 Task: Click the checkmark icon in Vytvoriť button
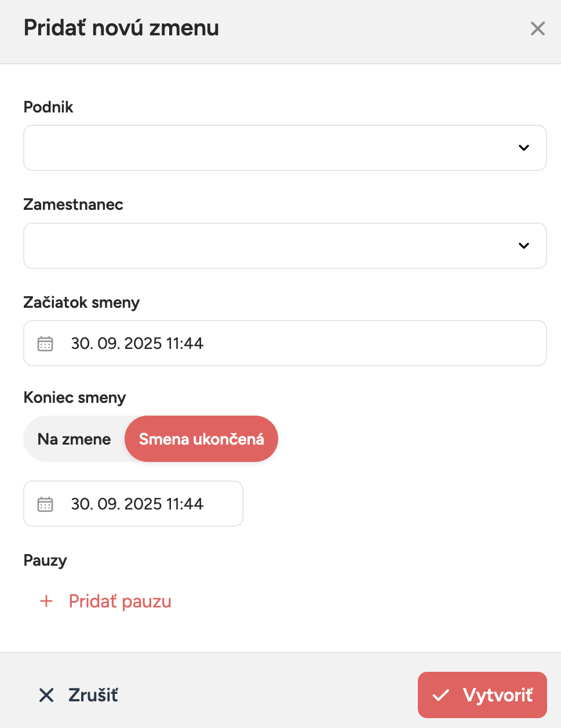click(441, 695)
